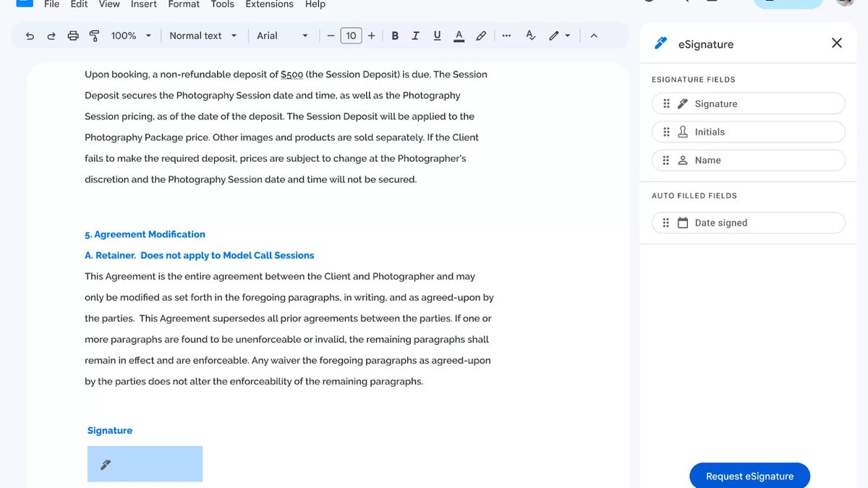Screen dimensions: 868x488
Task: Toggle italic formatting
Action: tap(416, 35)
